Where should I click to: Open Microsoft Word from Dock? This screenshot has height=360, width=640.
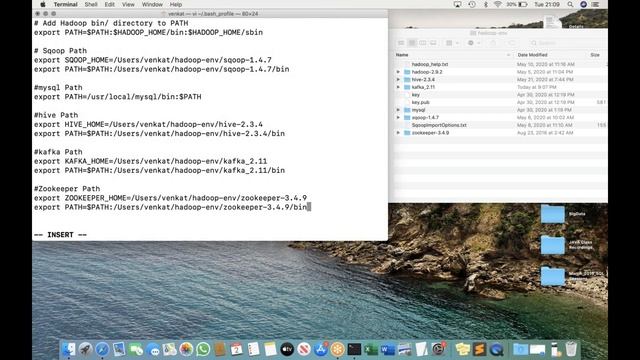[388, 349]
